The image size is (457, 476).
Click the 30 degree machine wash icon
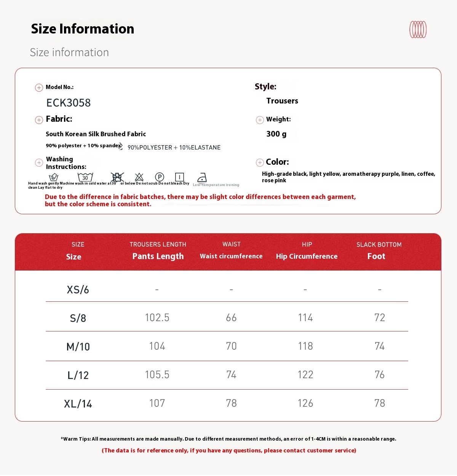click(85, 177)
